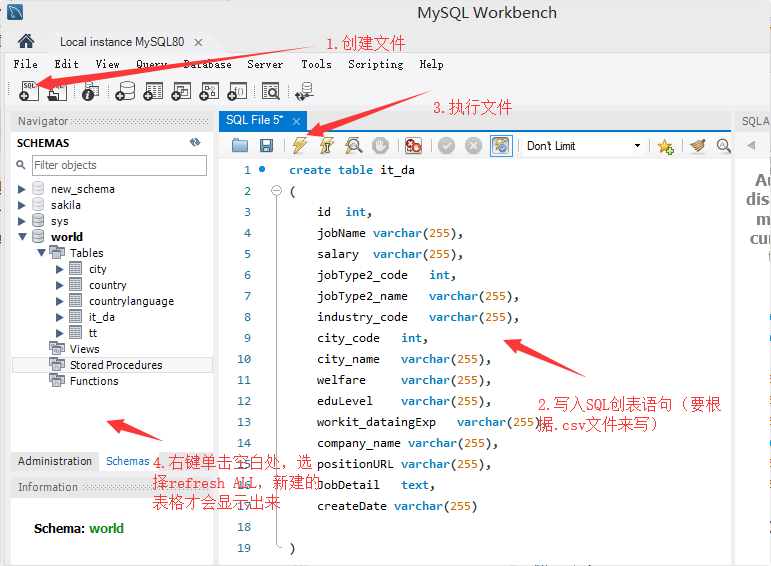Save the script with floppy icon
Image resolution: width=771 pixels, height=566 pixels.
click(267, 146)
